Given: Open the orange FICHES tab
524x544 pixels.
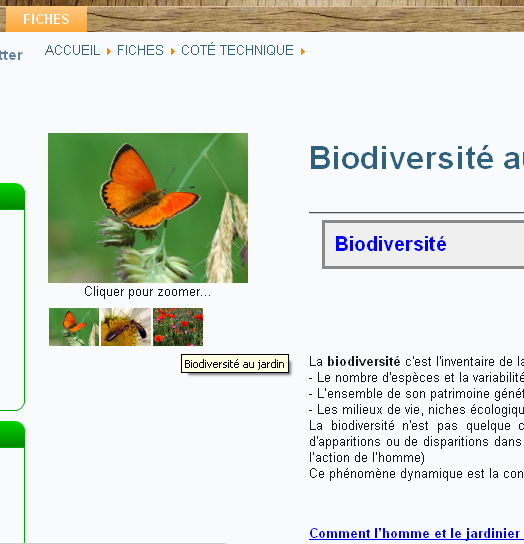Looking at the screenshot, I should pyautogui.click(x=46, y=19).
